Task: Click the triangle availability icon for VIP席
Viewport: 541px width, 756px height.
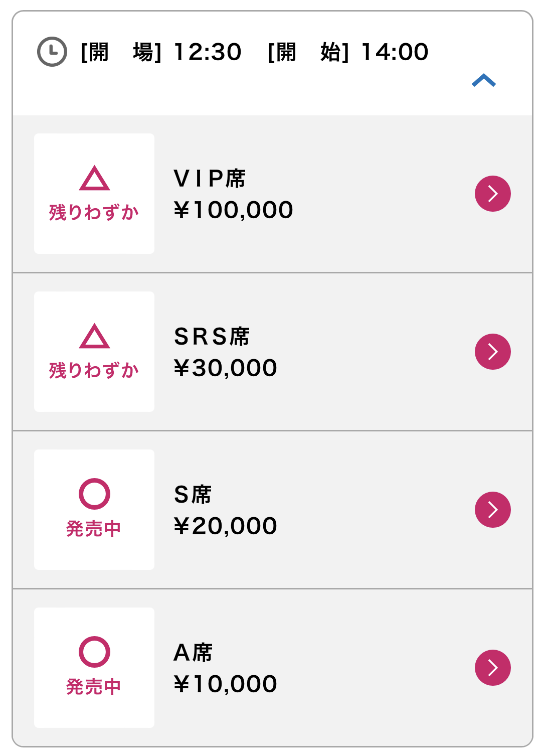Action: tap(94, 179)
